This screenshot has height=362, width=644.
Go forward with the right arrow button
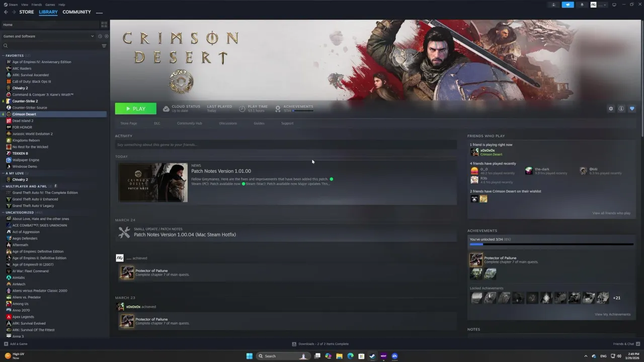coord(14,12)
